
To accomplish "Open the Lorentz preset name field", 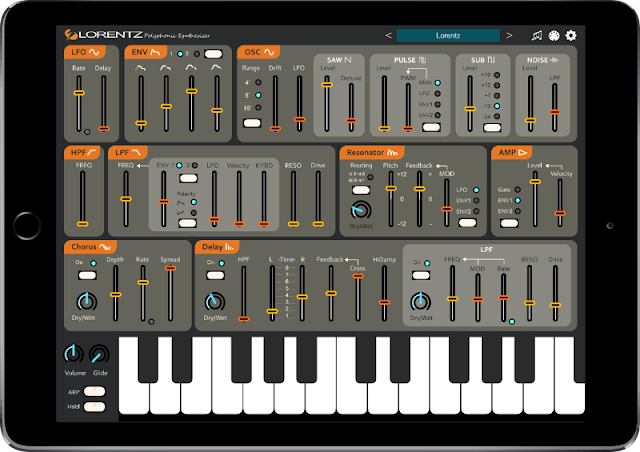I will [x=448, y=36].
